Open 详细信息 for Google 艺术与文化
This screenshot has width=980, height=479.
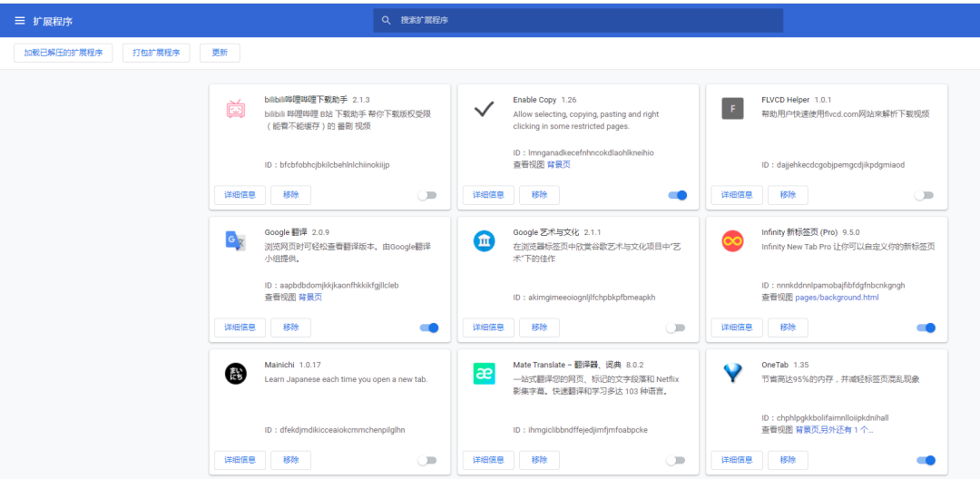tap(488, 327)
